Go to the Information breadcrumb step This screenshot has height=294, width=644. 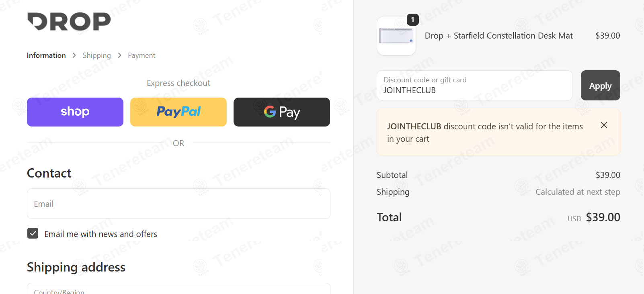(46, 55)
